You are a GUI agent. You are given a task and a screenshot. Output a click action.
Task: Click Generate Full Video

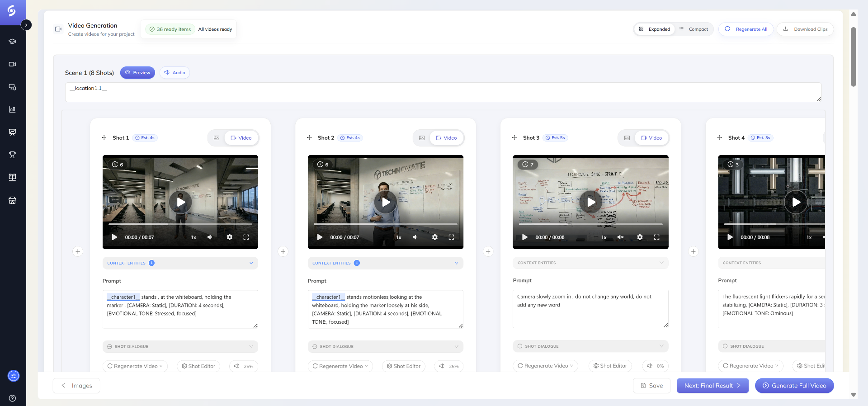click(x=794, y=386)
